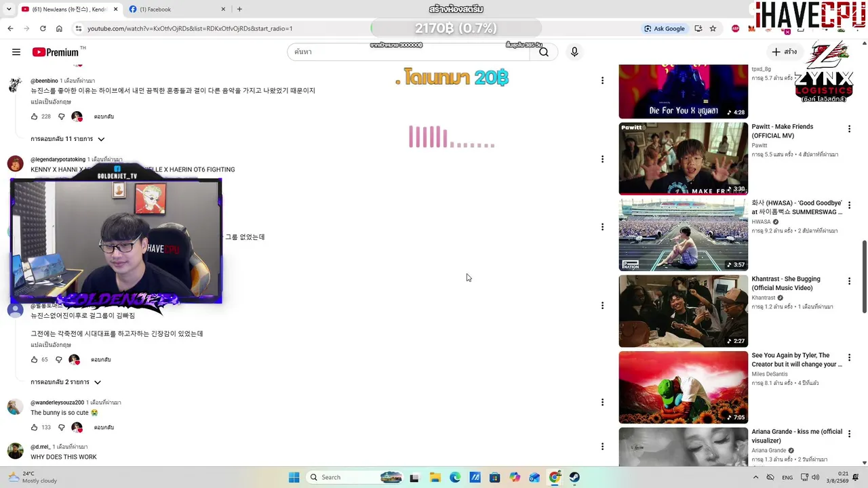Open 'Die For You X' video thumbnail
The height and width of the screenshot is (488, 868).
[x=684, y=91]
